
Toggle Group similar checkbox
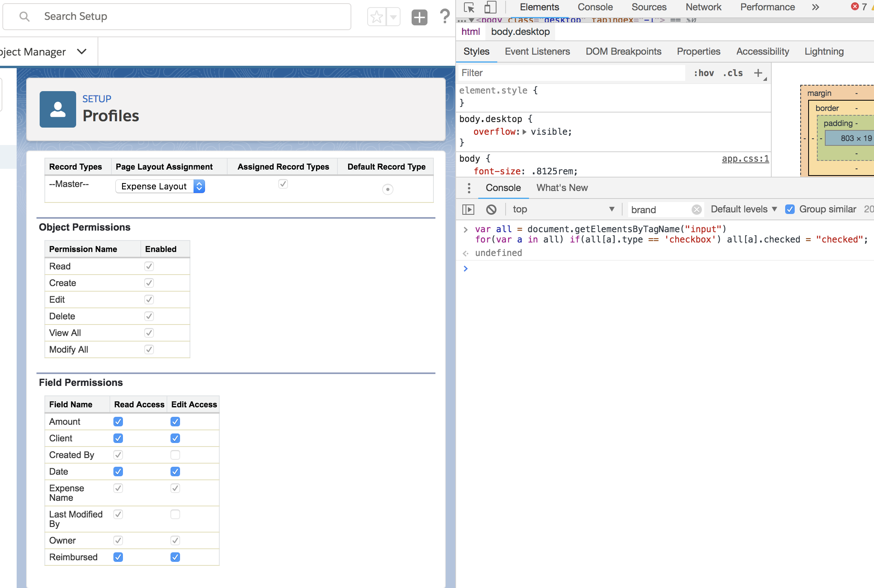pyautogui.click(x=790, y=209)
